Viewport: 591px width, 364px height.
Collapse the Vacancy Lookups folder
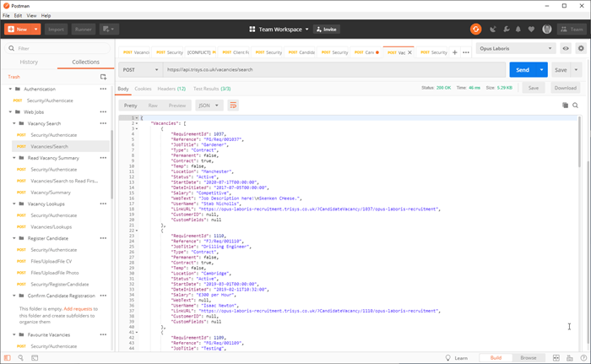pos(14,204)
